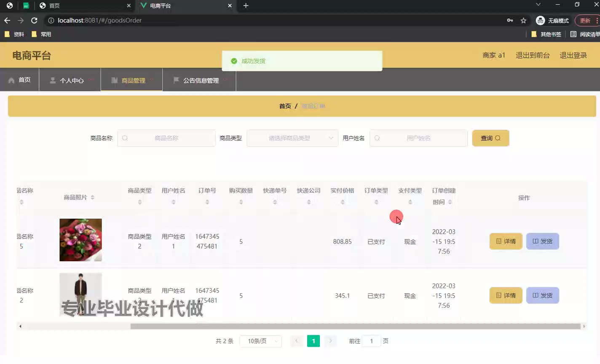Go to 首页 in navigation bar
The width and height of the screenshot is (600, 364).
click(x=20, y=80)
